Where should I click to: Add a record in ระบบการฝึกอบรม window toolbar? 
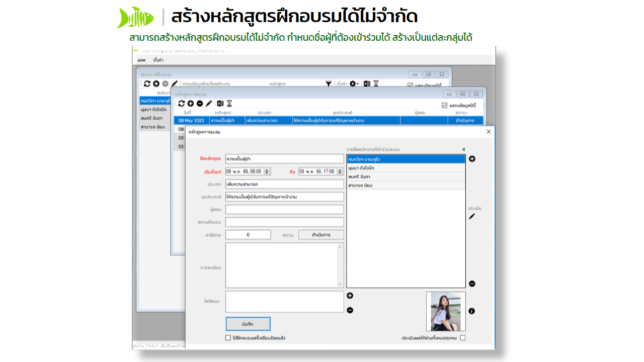coord(156,83)
